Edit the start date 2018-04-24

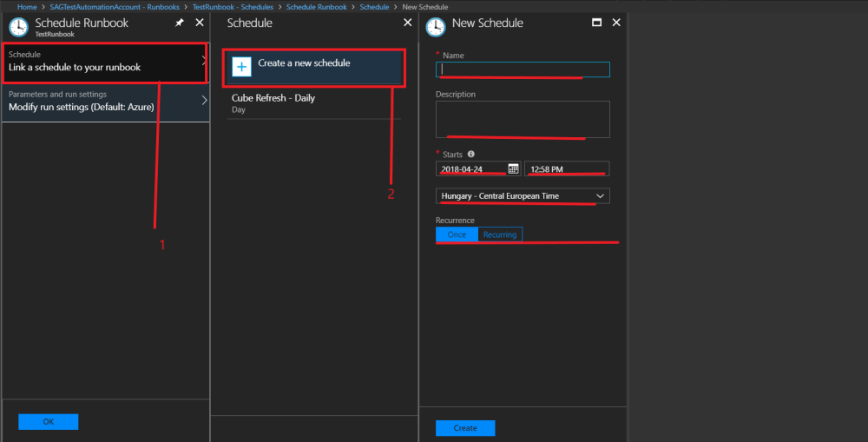pos(471,169)
